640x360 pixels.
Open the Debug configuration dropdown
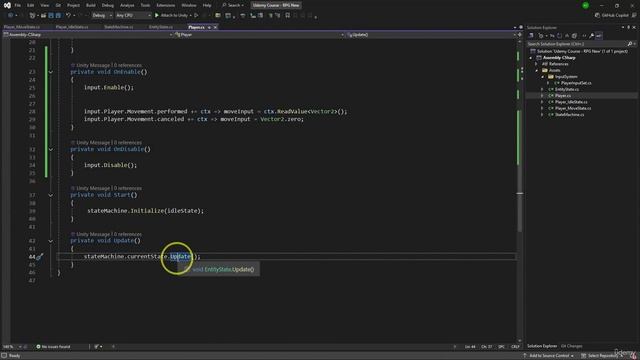pos(102,16)
